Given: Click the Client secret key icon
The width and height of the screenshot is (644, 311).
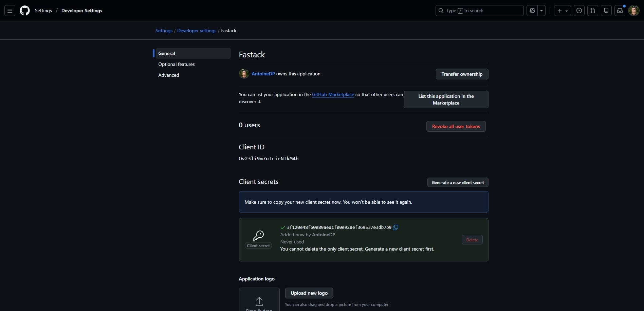Looking at the screenshot, I should [258, 236].
